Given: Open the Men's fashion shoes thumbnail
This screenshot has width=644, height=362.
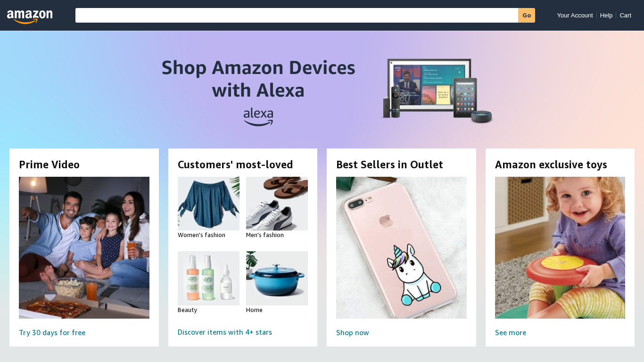Looking at the screenshot, I should (277, 204).
